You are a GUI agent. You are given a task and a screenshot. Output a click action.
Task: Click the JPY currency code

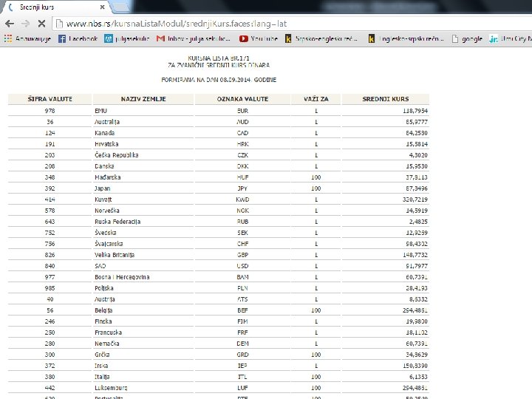point(242,188)
